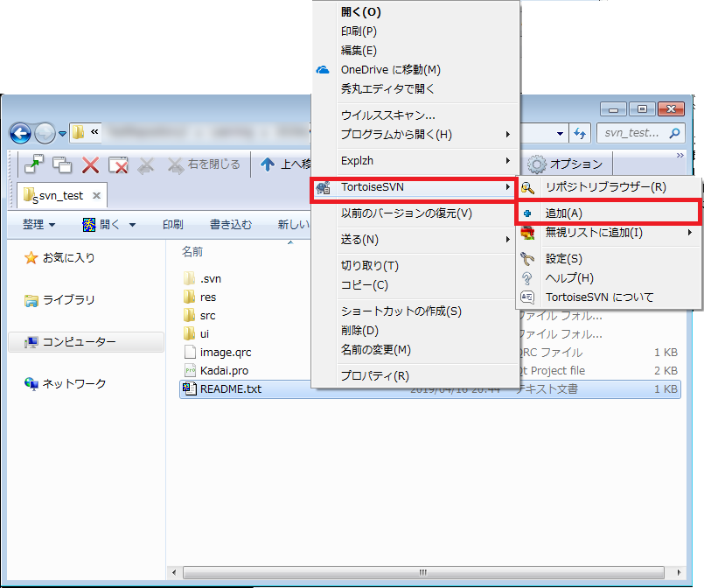This screenshot has width=704, height=588.
Task: Open リポジトリブラウザー(R) in TortoiseSVN submenu
Action: pos(609,187)
